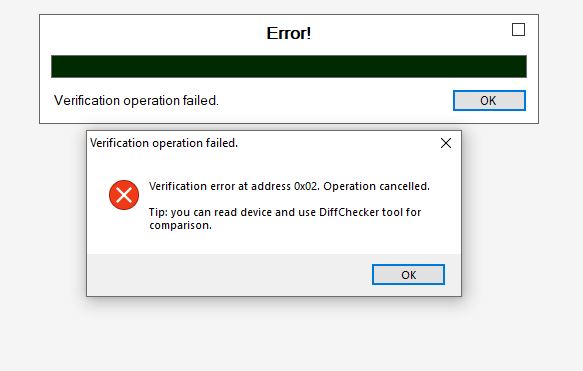Confirm with OK in the Error! panel
Screen dimensions: 583x371
coord(489,100)
